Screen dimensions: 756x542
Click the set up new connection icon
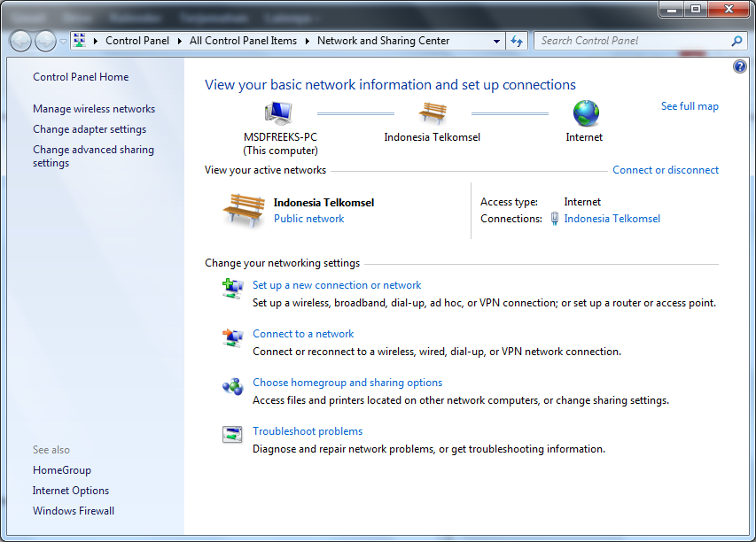click(x=233, y=289)
